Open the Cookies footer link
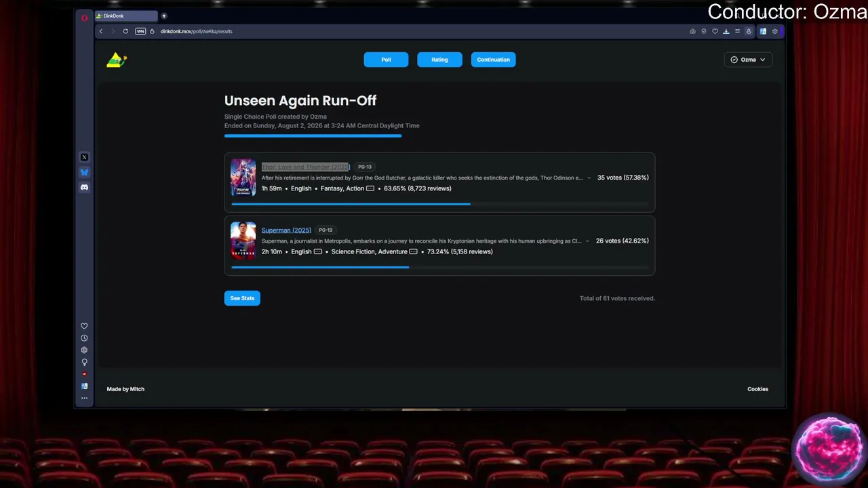Viewport: 868px width, 488px height. click(757, 389)
